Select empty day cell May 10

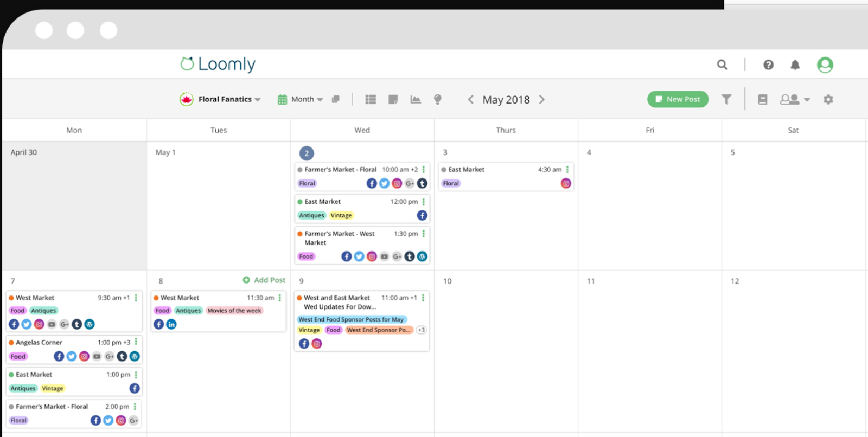506,351
